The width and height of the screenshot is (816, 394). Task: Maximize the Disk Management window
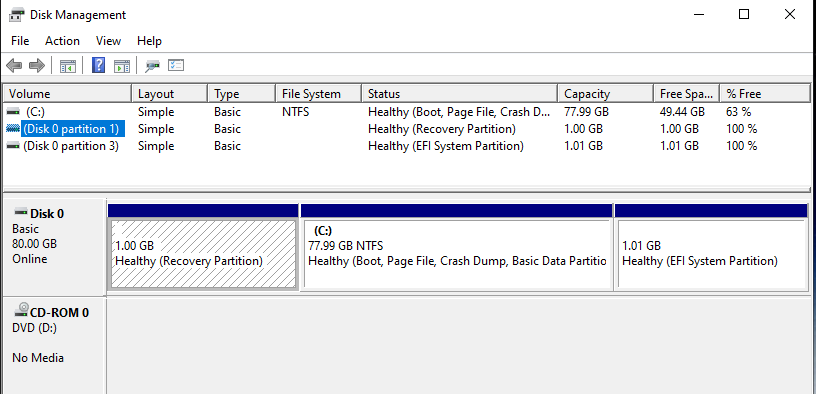[744, 15]
